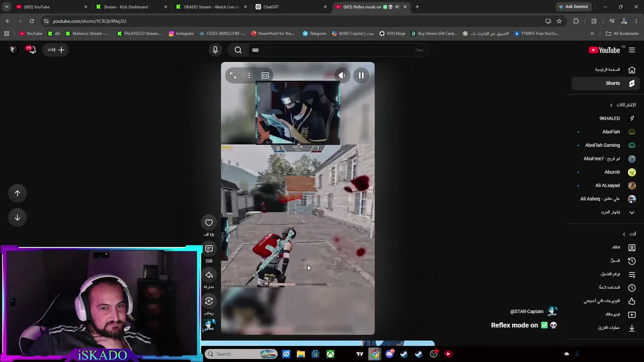Mute the Short's volume
Screen dimensions: 644x362
coord(342,75)
